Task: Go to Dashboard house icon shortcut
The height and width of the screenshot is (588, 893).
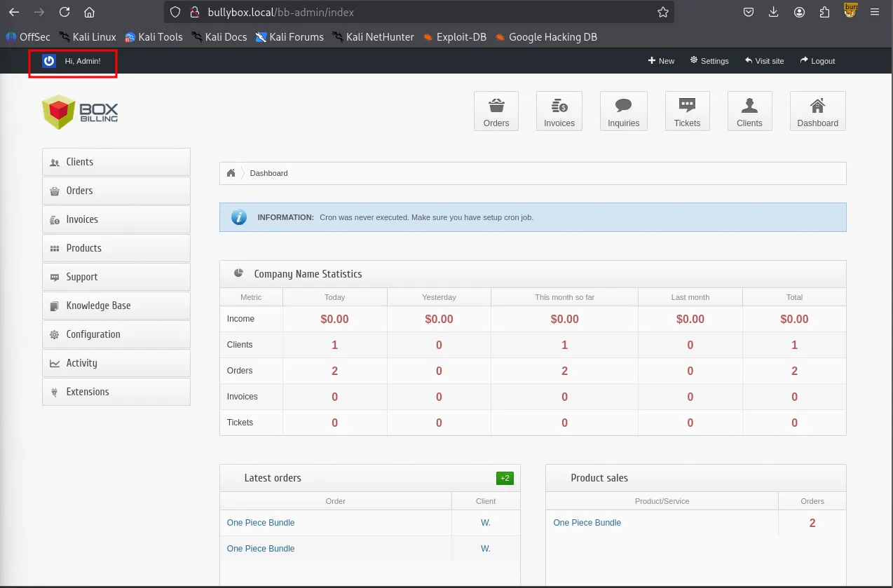Action: pos(817,111)
